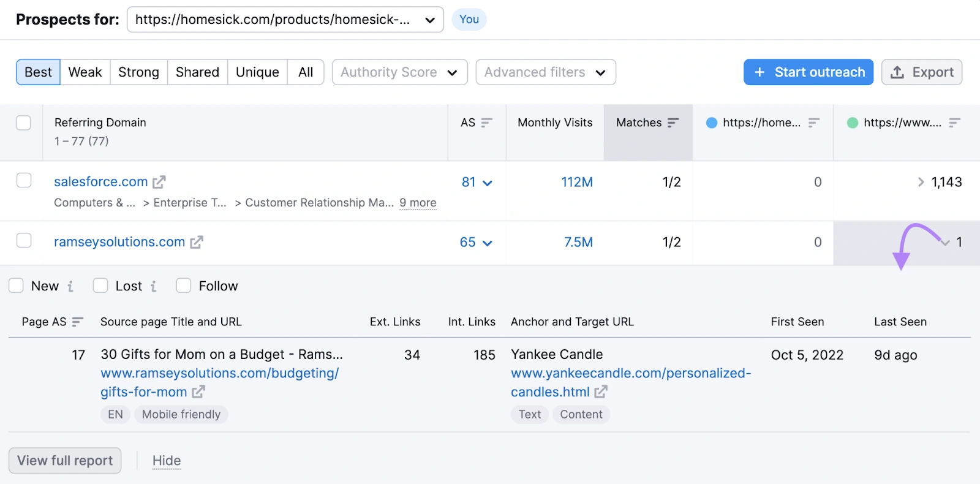The image size is (980, 484).
Task: Open candles.html target URL external icon
Action: coord(601,391)
